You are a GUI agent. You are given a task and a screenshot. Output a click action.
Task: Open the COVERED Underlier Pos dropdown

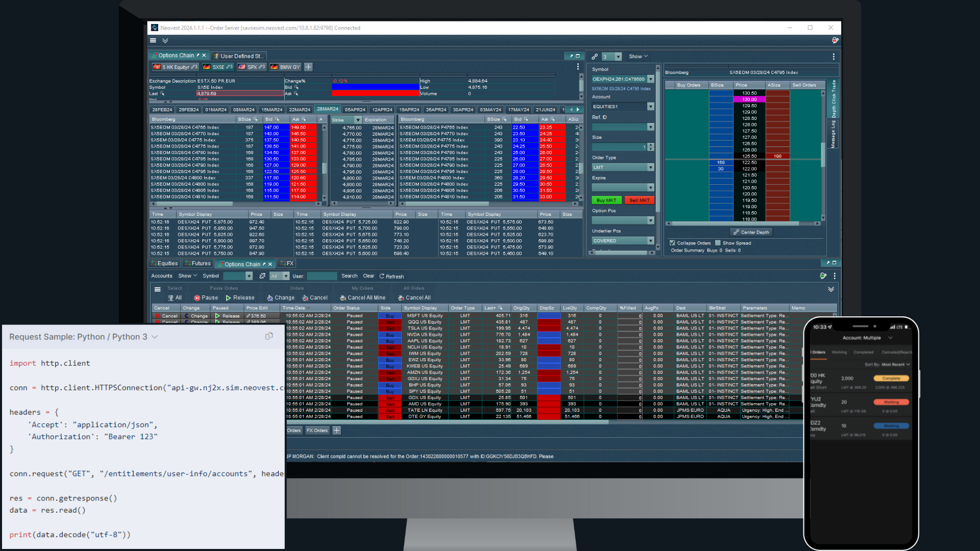point(650,241)
